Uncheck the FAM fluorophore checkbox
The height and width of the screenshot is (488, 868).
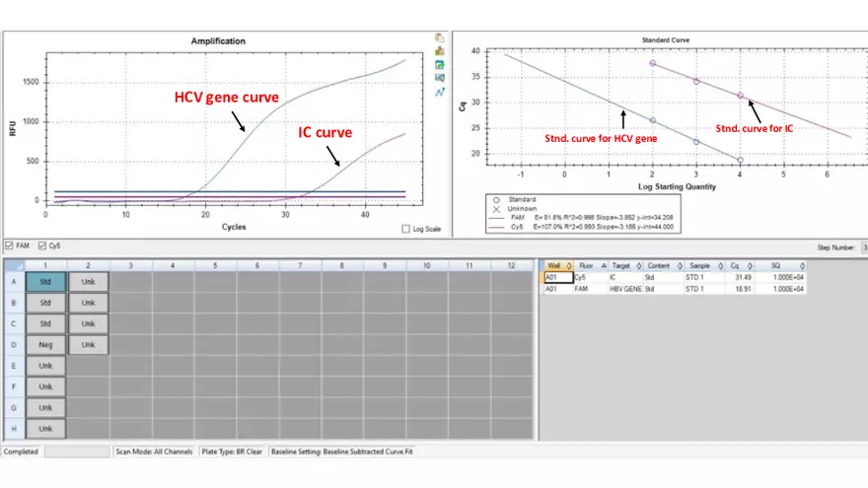tap(9, 245)
